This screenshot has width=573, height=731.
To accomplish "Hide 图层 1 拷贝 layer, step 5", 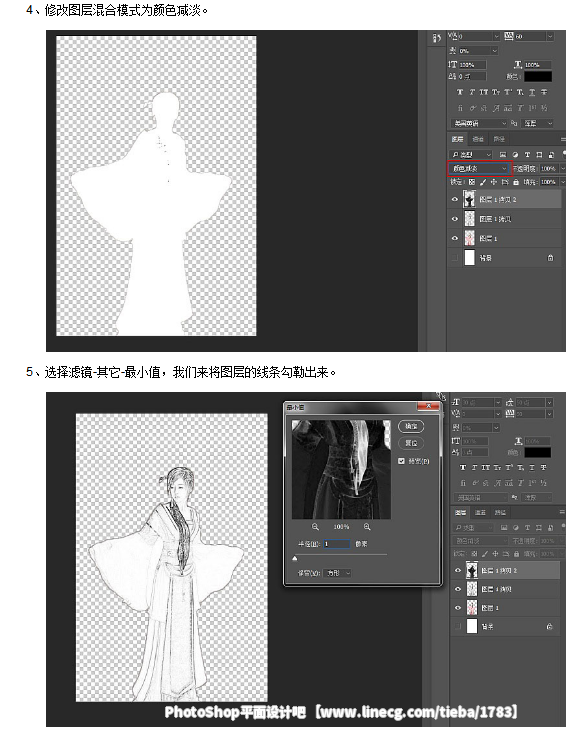I will [x=457, y=589].
